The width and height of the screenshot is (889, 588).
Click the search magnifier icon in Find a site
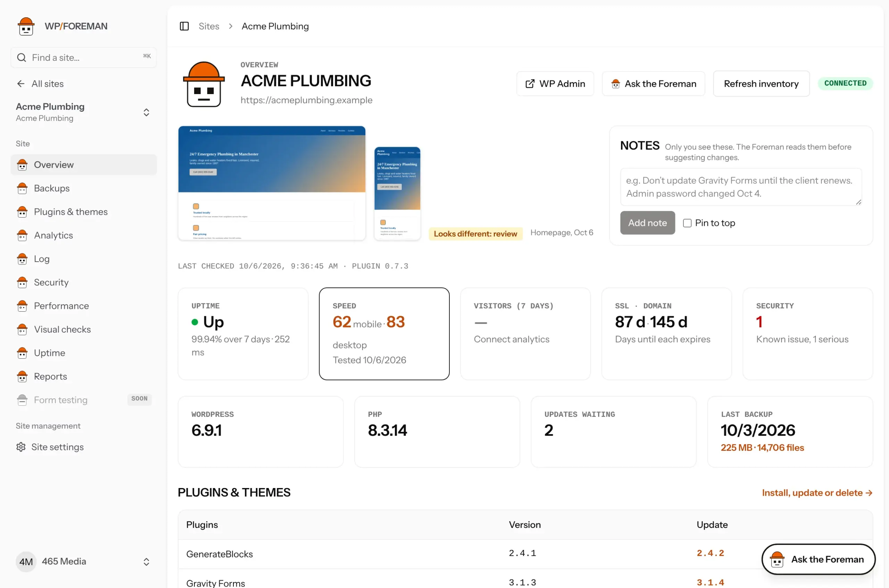tap(22, 57)
